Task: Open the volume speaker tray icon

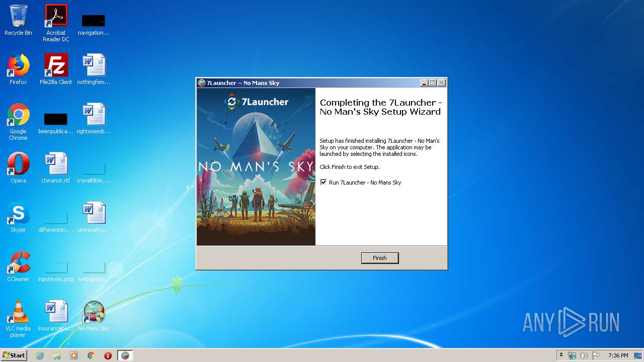Action: pyautogui.click(x=584, y=355)
